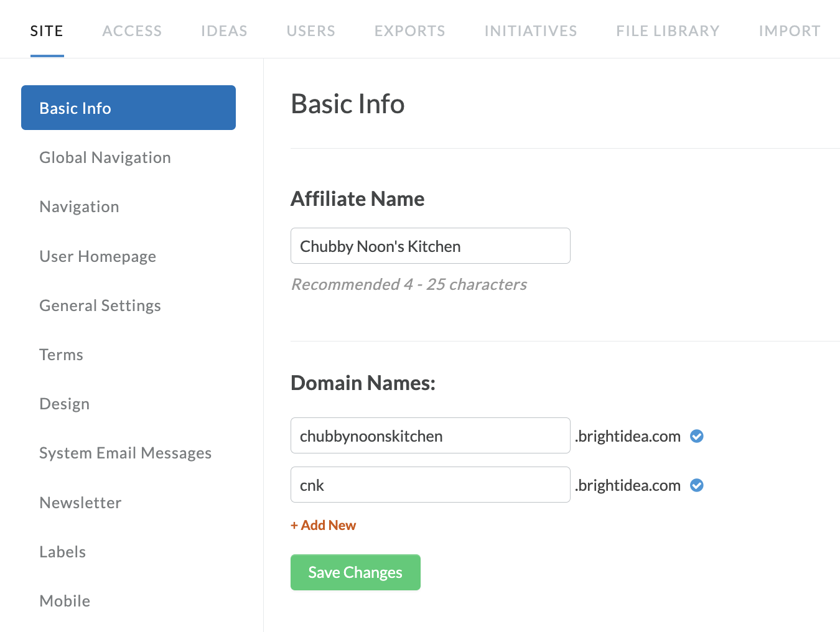
Task: Click the chubbynoonskitchen domain field
Action: [x=431, y=435]
